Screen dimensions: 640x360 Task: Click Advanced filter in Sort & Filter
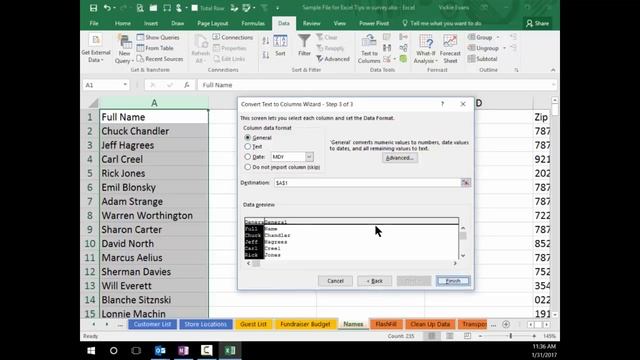click(333, 59)
